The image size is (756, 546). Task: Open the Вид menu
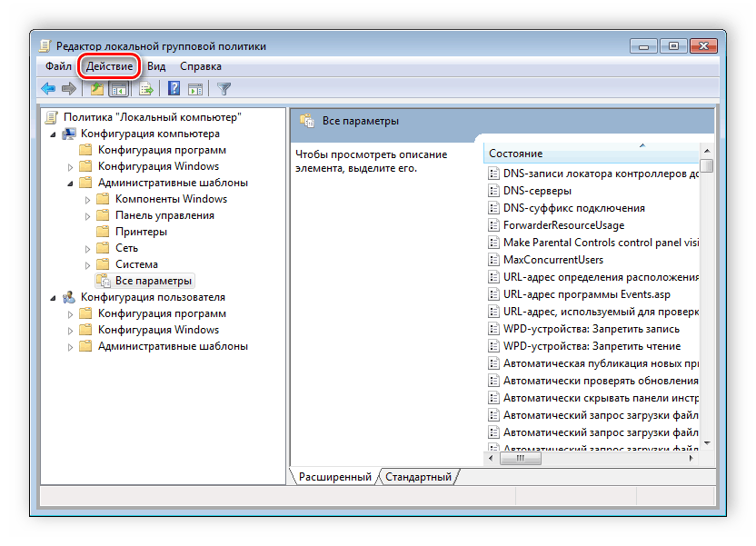pos(156,66)
